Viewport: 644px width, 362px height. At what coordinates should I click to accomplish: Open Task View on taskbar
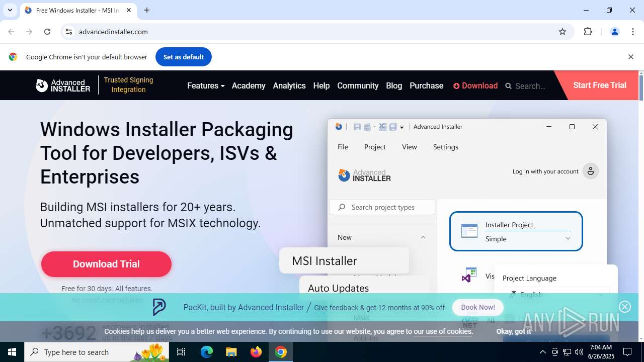181,352
